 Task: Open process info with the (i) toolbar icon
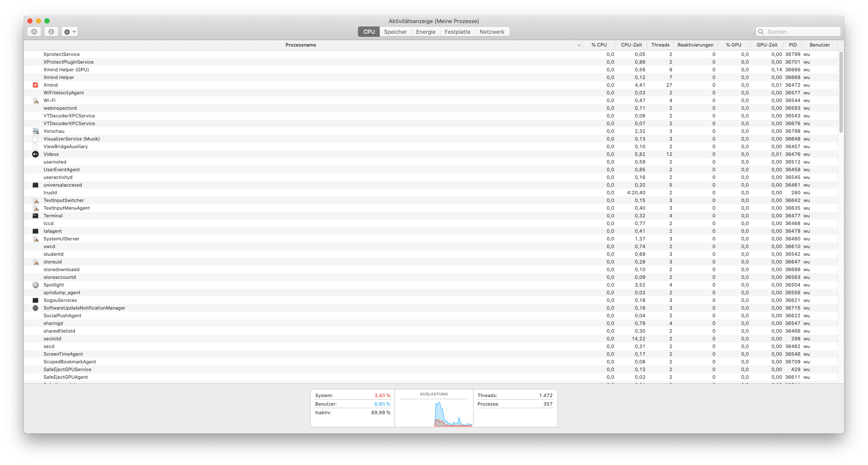51,31
